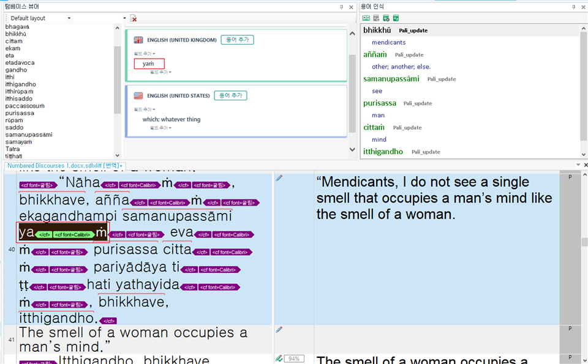Viewport: 588px width, 364px height.
Task: Open document tab list dropdown arrow in editor
Action: click(578, 165)
